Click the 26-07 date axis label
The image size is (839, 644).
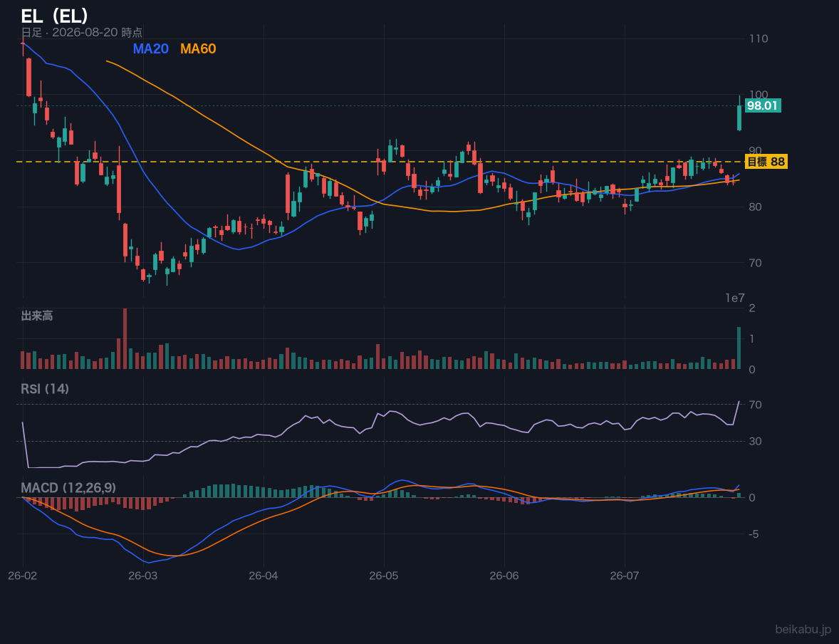point(625,576)
